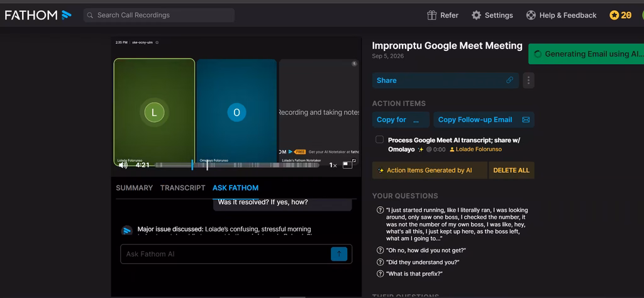
Task: Click the blue playhead marker on the timeline
Action: coord(192,165)
